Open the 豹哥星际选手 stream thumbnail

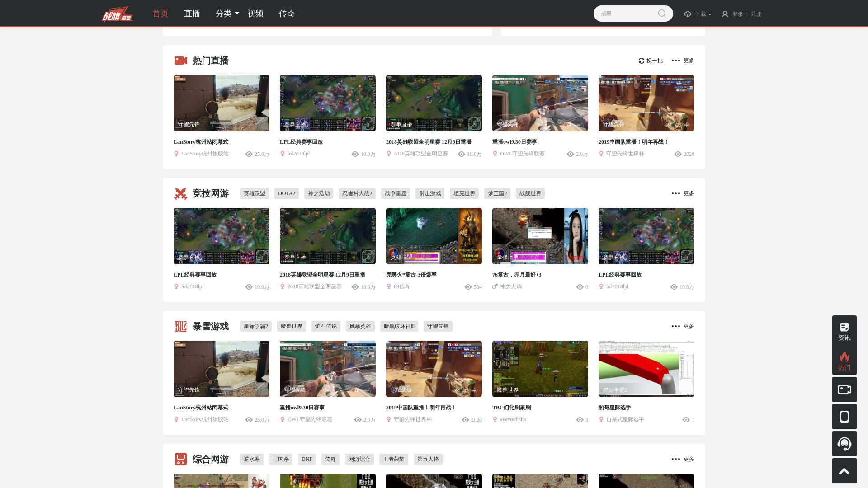646,369
